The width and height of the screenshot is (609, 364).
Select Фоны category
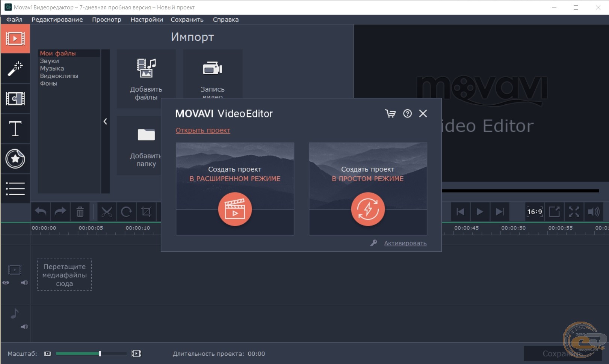click(x=69, y=83)
